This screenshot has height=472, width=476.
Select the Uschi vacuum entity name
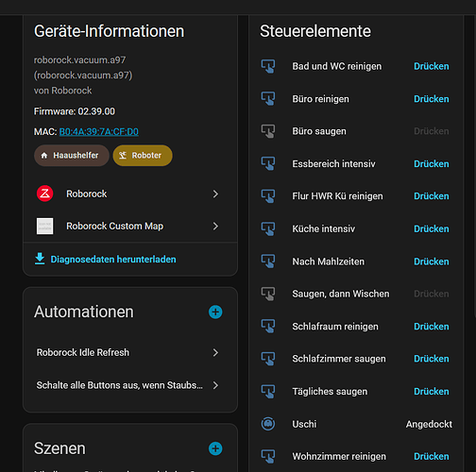304,424
